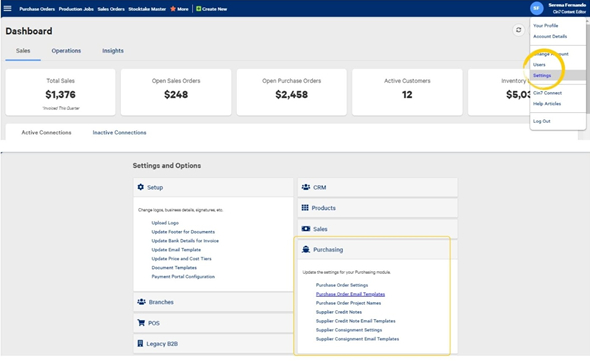Click the Setup gear icon
Screen dimensions: 590x362
pos(140,187)
